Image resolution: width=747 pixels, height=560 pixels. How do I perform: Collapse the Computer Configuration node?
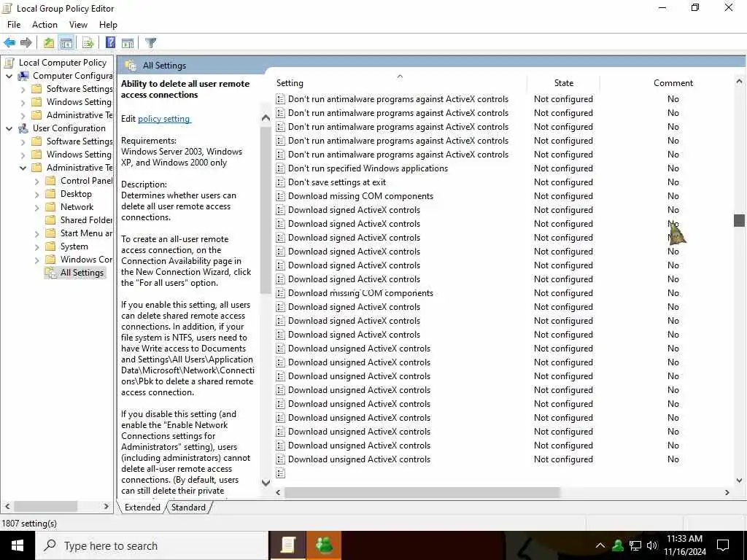[9, 76]
